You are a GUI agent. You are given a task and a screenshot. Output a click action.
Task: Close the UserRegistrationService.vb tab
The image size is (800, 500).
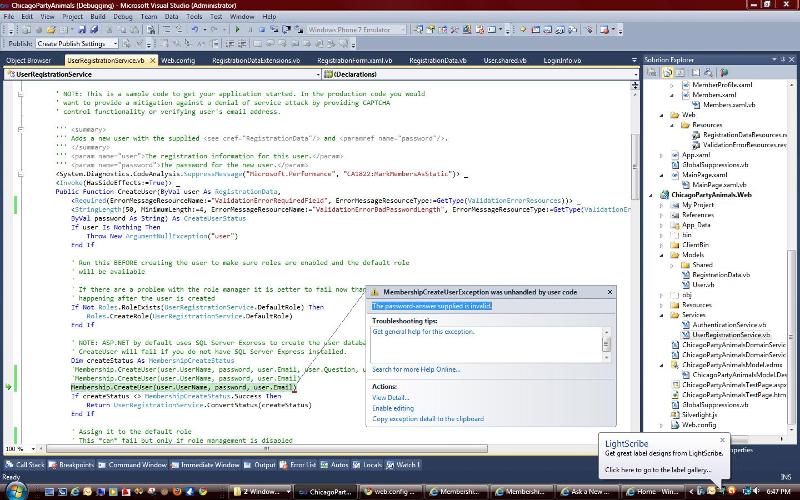coord(152,61)
